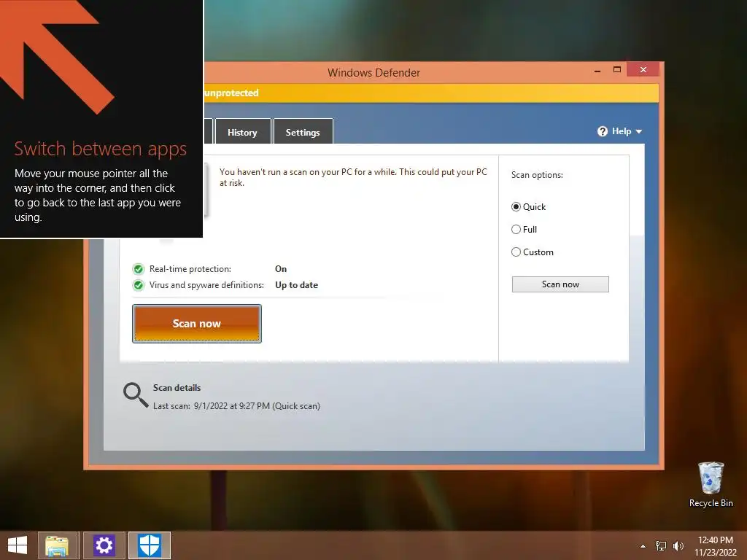Image resolution: width=747 pixels, height=560 pixels.
Task: Open the network status tray icon
Action: pyautogui.click(x=661, y=546)
